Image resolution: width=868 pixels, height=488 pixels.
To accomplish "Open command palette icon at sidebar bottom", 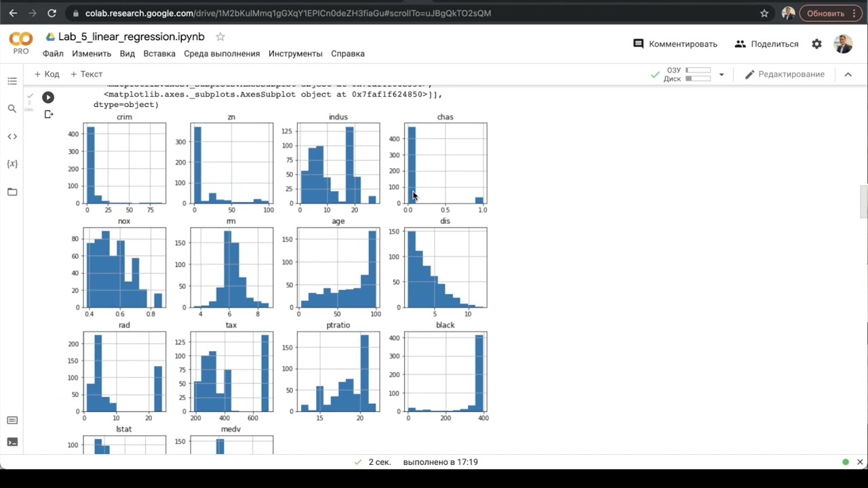I will (x=12, y=420).
